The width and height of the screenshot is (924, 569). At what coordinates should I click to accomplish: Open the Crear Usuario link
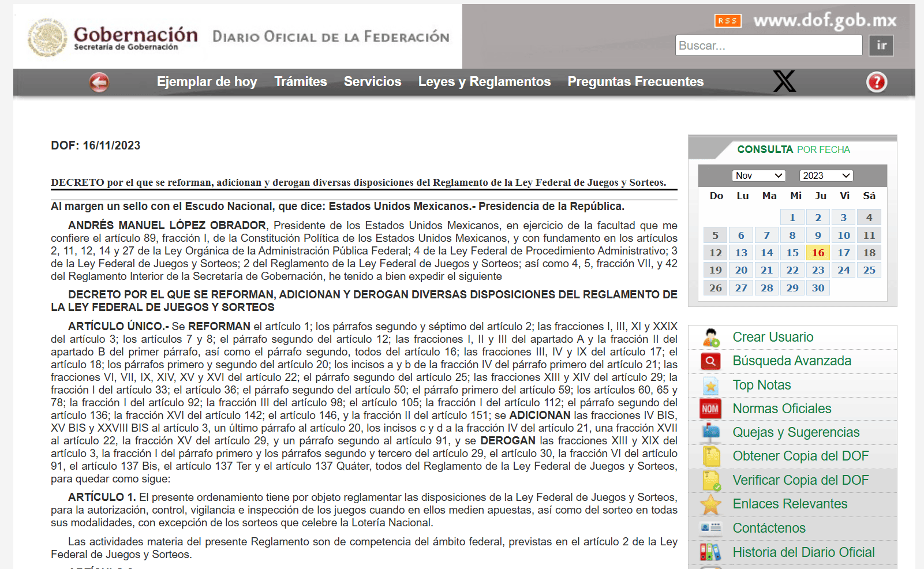[x=773, y=337]
